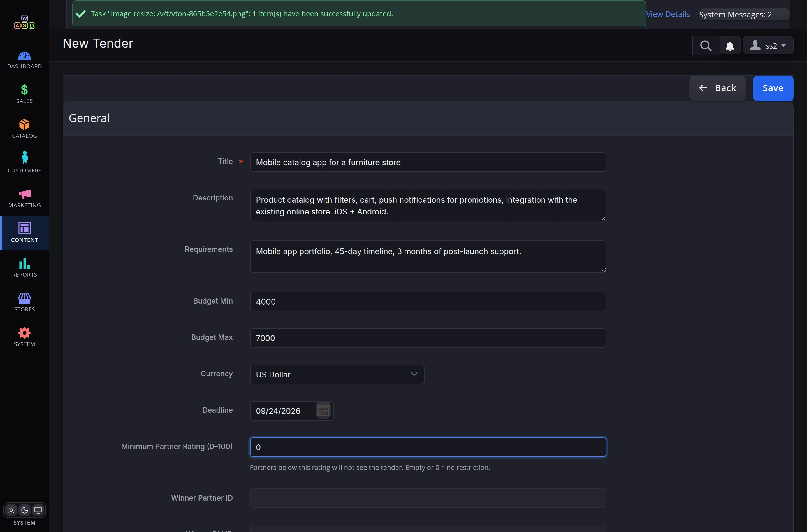Viewport: 807px width, 532px height.
Task: Edit the Requirements text area
Action: tap(428, 256)
